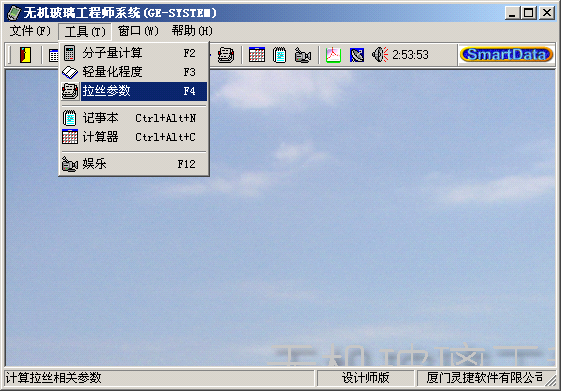Click the 设计师版 status bar panel
561x391 pixels.
click(x=365, y=378)
